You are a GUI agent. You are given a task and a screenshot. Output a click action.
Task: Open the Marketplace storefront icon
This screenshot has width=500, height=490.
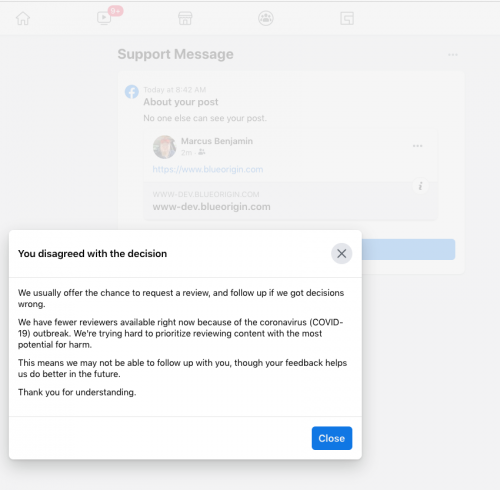coord(185,18)
